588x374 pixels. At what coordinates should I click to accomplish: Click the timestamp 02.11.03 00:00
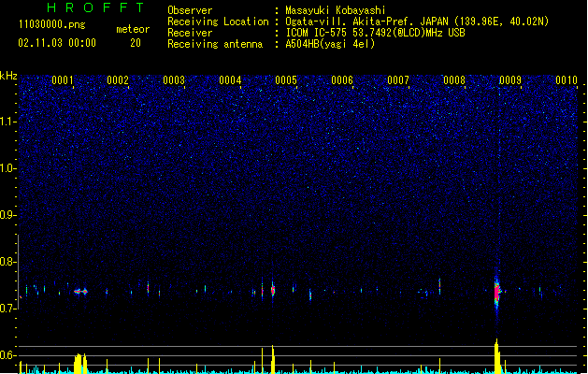pos(57,43)
